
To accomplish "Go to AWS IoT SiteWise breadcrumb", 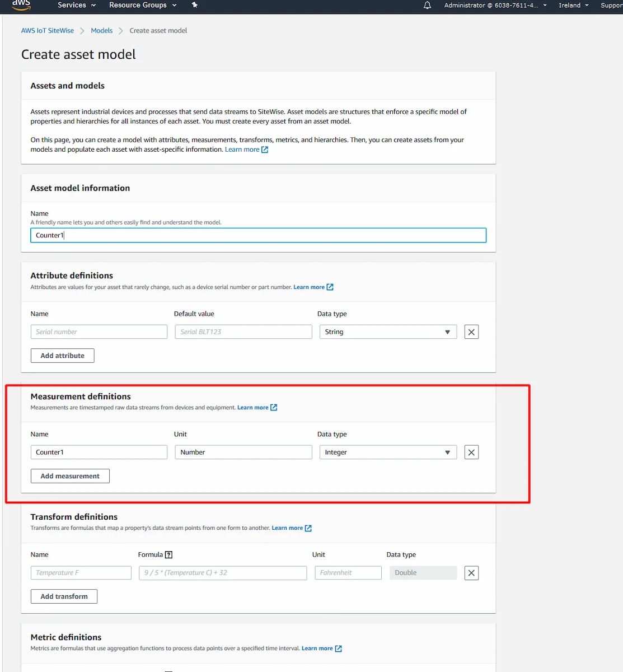I will (48, 31).
